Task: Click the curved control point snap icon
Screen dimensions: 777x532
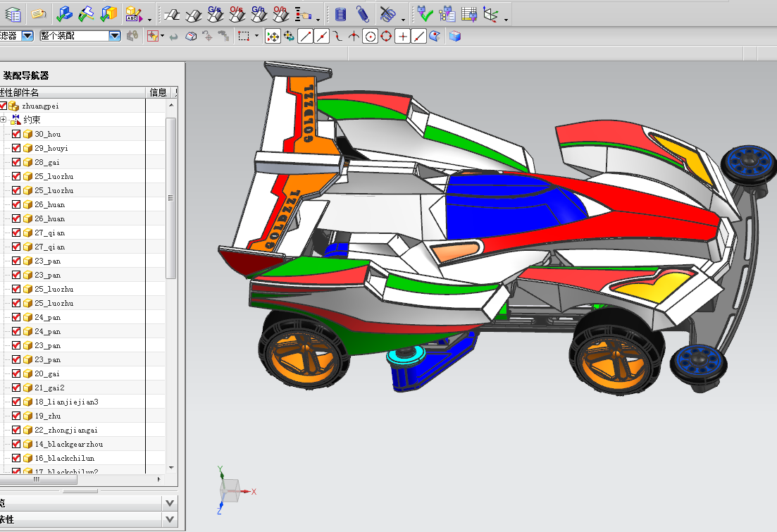Action: [337, 36]
